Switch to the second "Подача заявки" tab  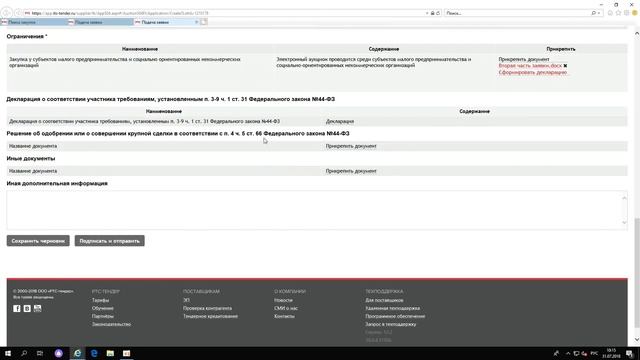tap(100, 22)
